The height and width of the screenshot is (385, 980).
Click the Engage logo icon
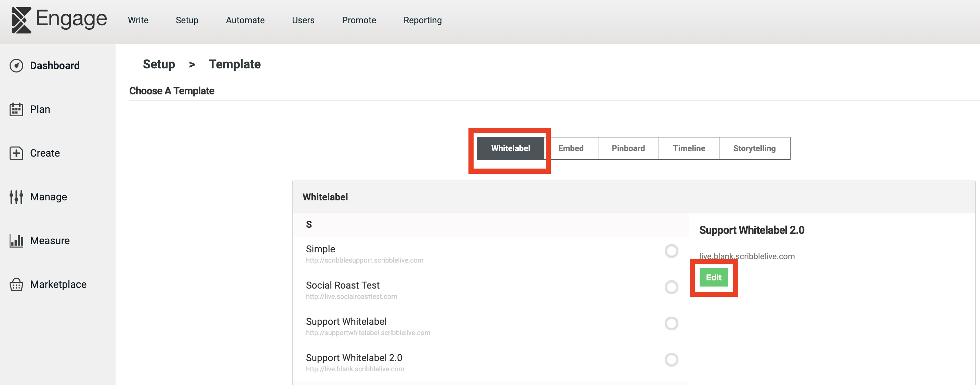click(x=21, y=20)
